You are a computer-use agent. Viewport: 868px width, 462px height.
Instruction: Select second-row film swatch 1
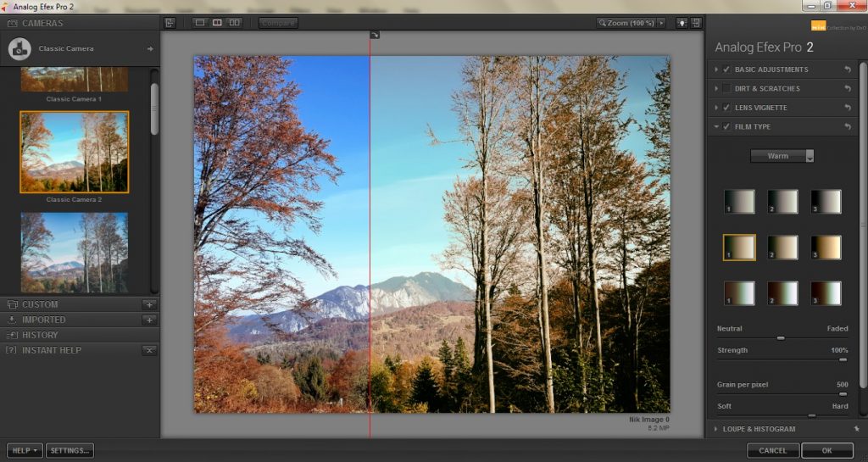coord(739,248)
